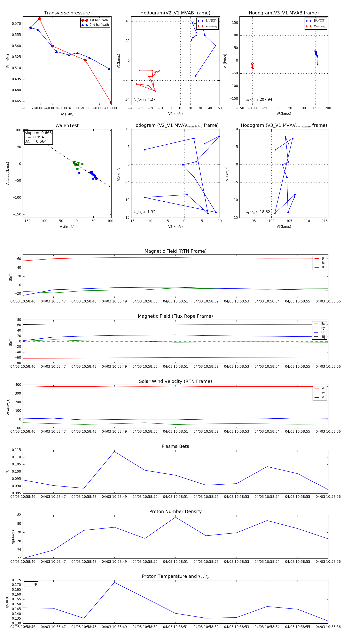Click the Plasma Beta peak at 10:58:49
Image resolution: width=351 pixels, height=644 pixels.
tap(114, 452)
